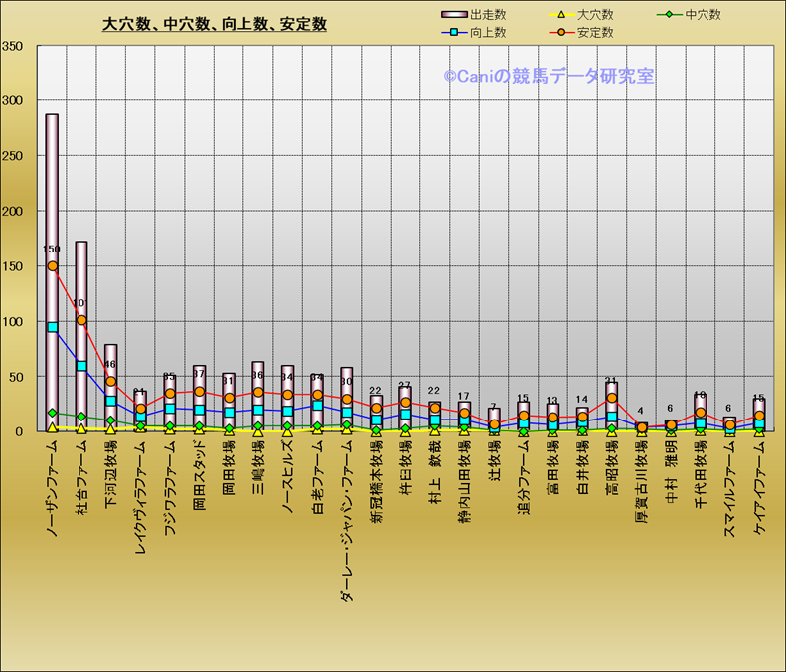Select the orange 安定数 point for ノーザンファーム
786x672 pixels.
click(x=52, y=266)
